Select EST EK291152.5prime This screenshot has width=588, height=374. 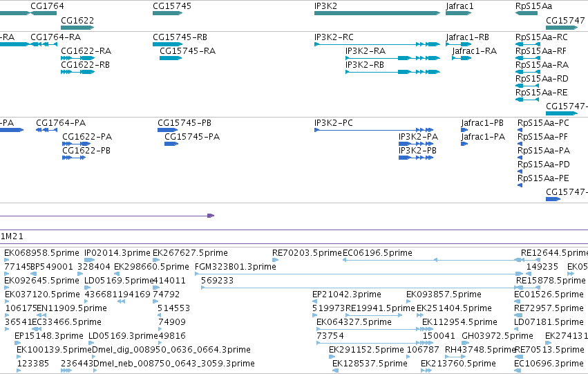tap(366, 350)
